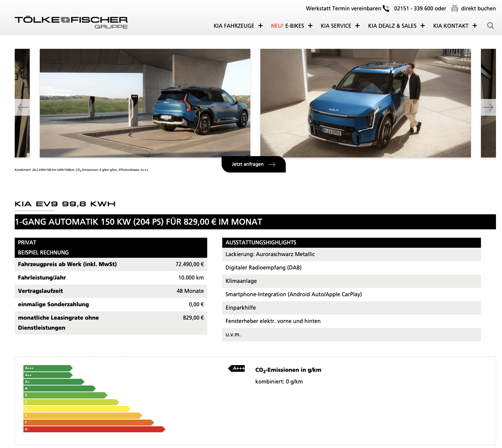The image size is (502, 448).
Task: Click Jetzt anfragen button
Action: [254, 164]
